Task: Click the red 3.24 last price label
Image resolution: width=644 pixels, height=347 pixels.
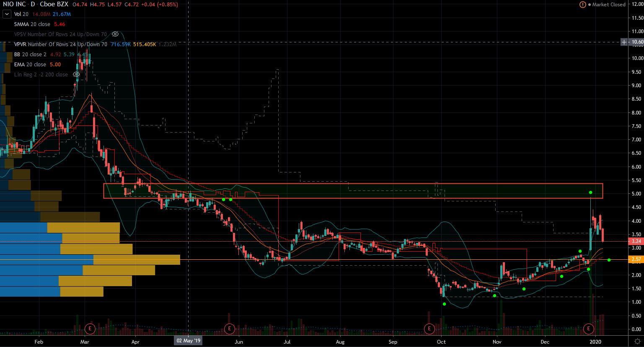Action: [636, 241]
